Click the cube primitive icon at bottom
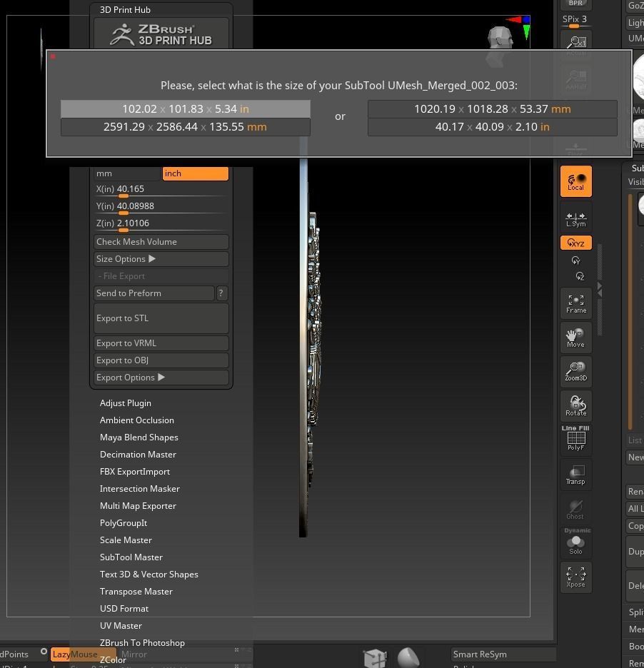The height and width of the screenshot is (668, 644). [x=375, y=658]
